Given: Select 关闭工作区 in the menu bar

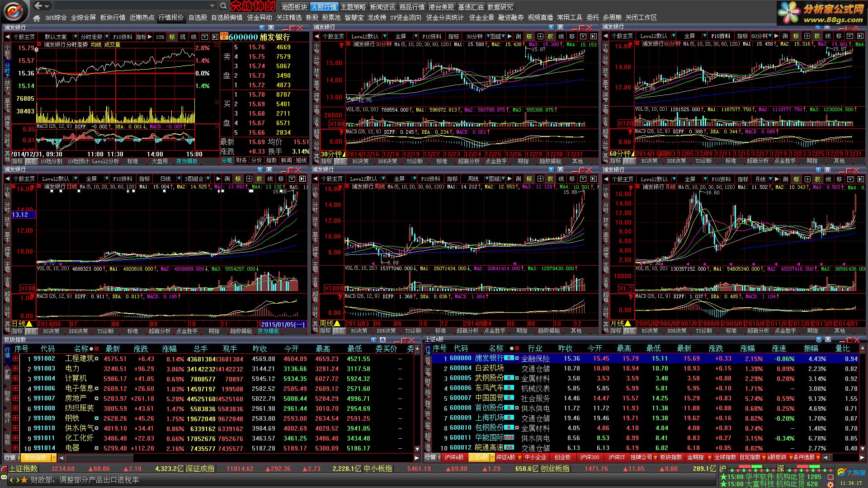Looking at the screenshot, I should click(x=641, y=18).
